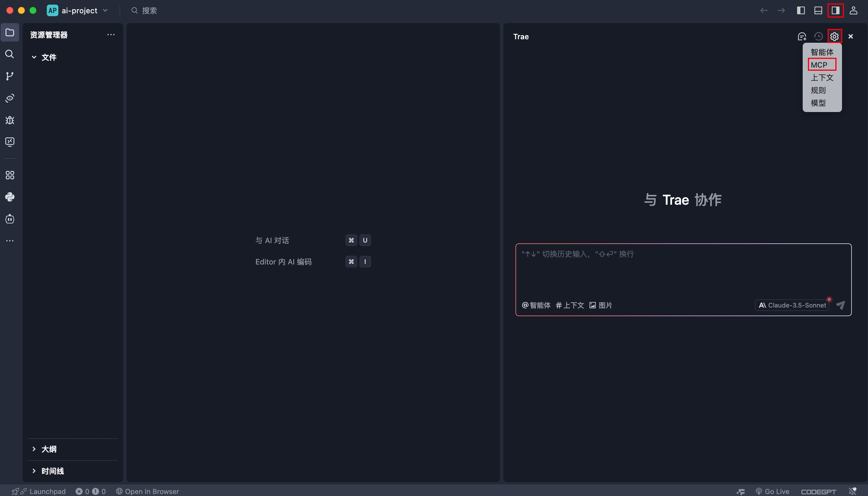Open the Source Control sidebar icon

[10, 76]
